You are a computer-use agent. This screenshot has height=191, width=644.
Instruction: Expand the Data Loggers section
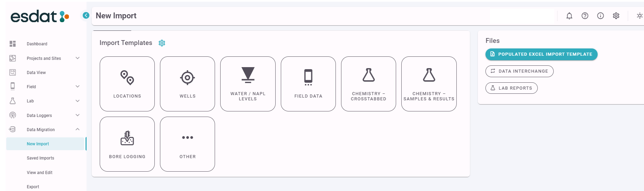click(78, 115)
